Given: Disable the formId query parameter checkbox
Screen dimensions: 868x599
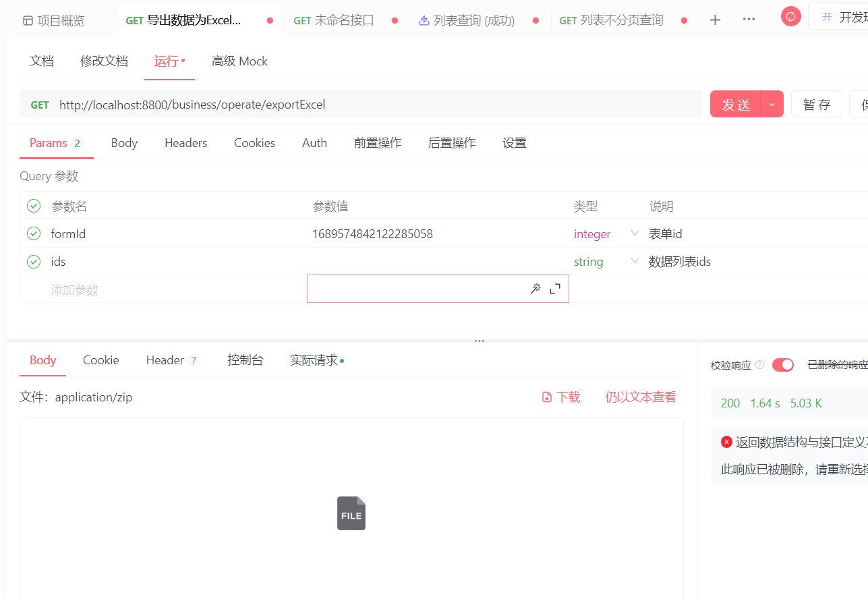Looking at the screenshot, I should tap(33, 233).
